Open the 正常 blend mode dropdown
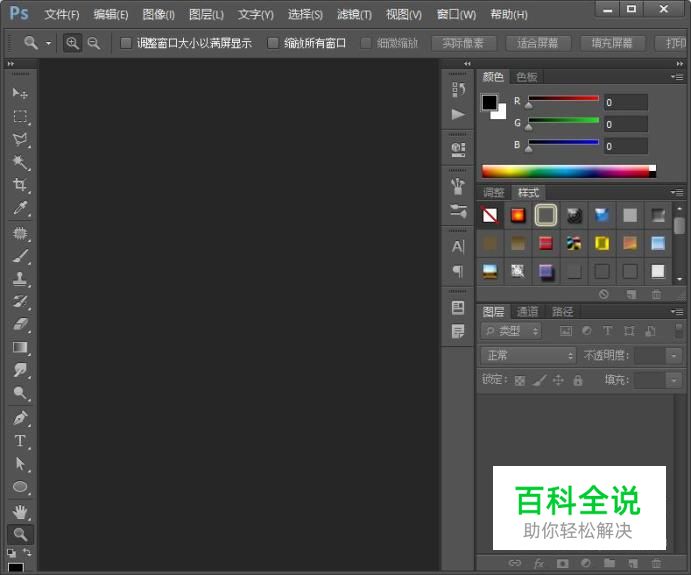Screen dimensions: 691x575 click(529, 355)
